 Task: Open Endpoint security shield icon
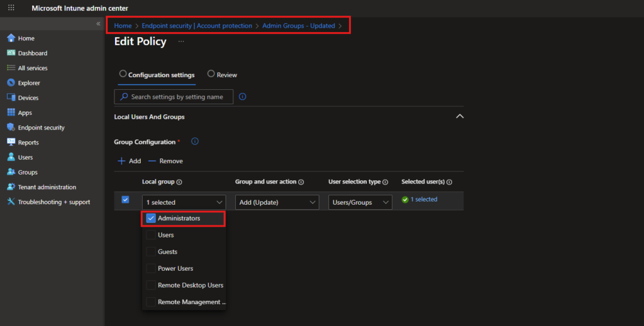(x=11, y=128)
